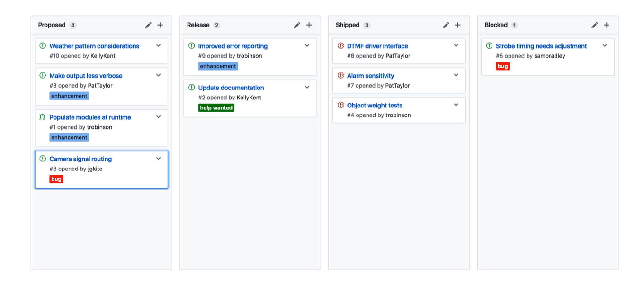This screenshot has width=644, height=284.
Task: Click closed issue icon beside DTMF driver interface
Action: (x=340, y=46)
